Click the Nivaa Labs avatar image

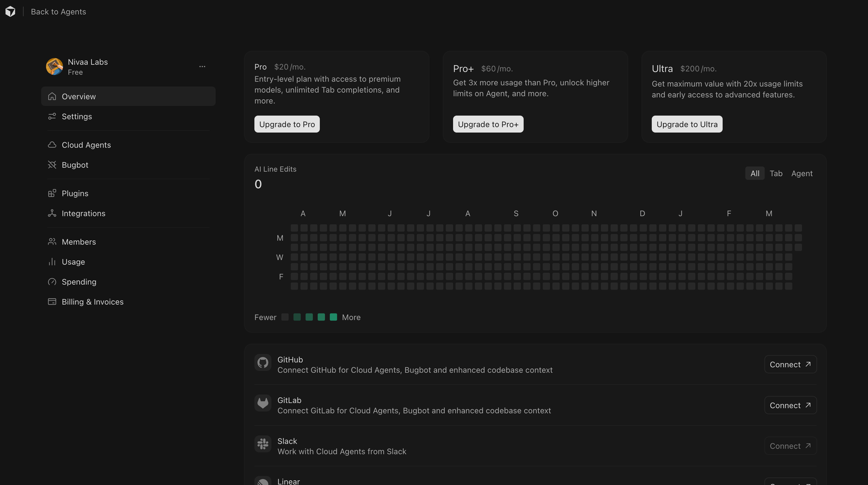(54, 67)
